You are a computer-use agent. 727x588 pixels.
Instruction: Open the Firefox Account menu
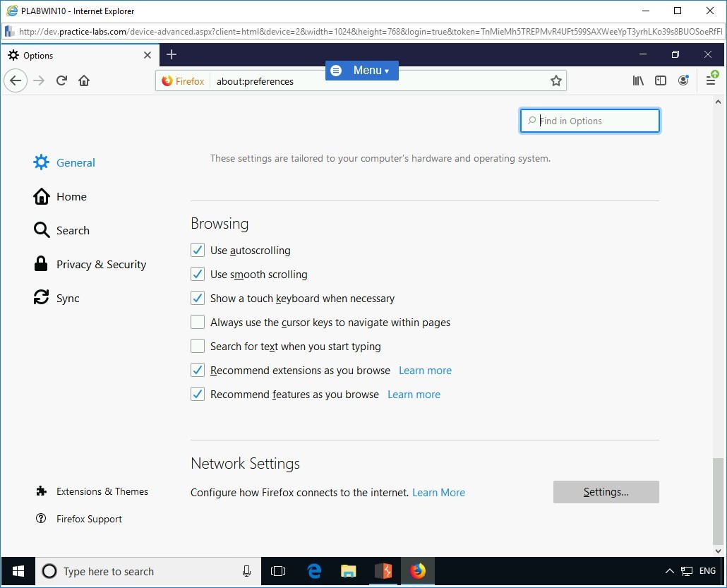[683, 80]
